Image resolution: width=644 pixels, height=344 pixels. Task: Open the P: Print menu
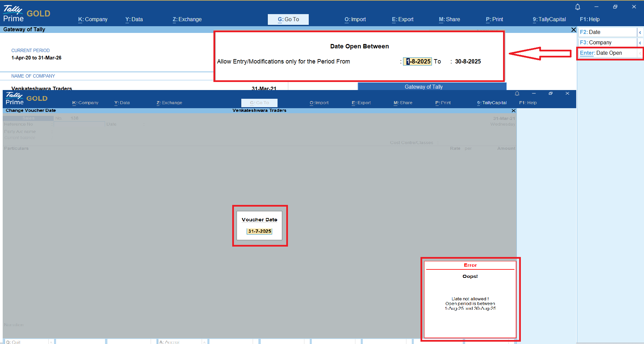[494, 19]
